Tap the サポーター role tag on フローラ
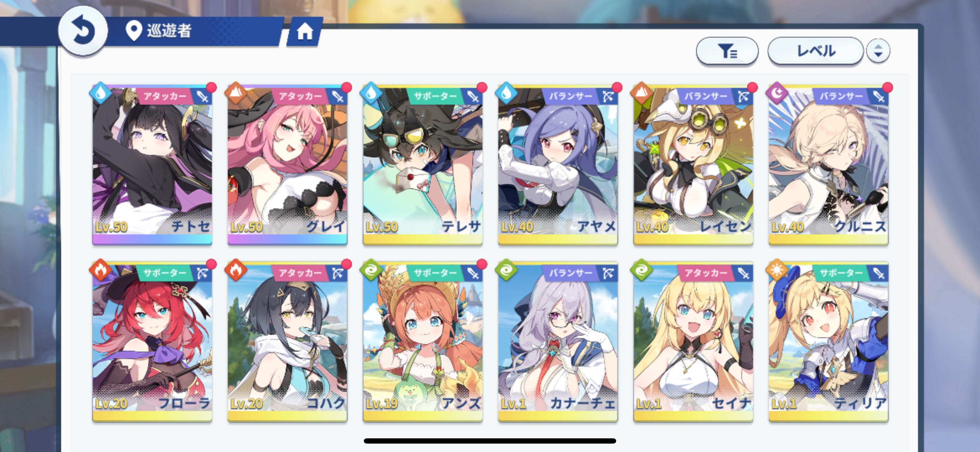Screen dimensions: 980x452 pos(165,273)
